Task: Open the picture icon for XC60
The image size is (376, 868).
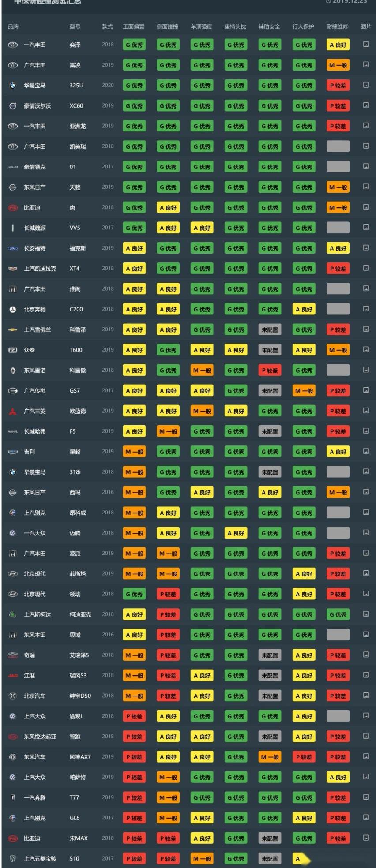Action: click(366, 105)
